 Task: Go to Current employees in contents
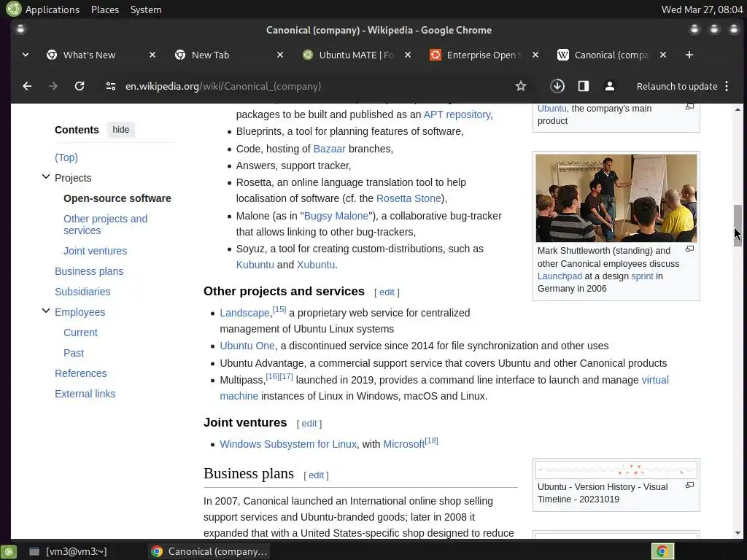pyautogui.click(x=80, y=332)
